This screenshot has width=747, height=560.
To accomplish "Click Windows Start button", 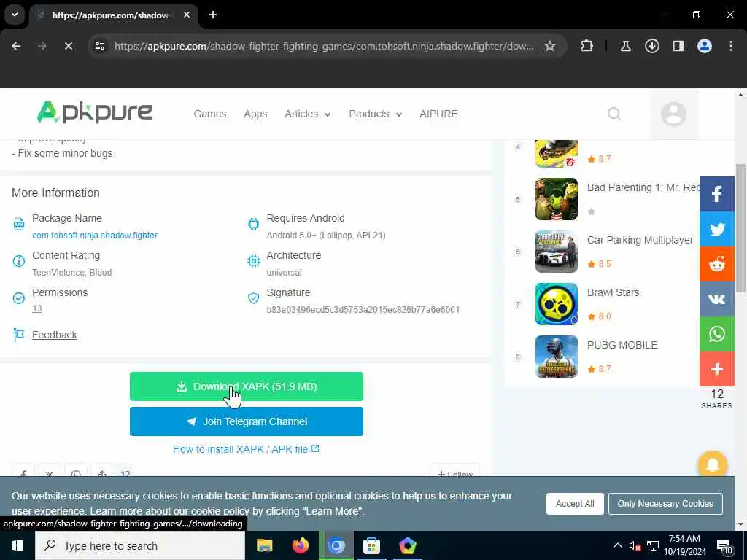I will [x=18, y=545].
